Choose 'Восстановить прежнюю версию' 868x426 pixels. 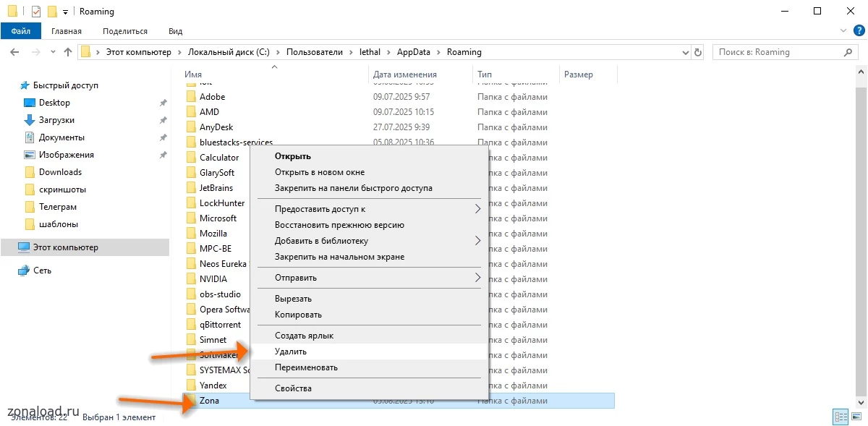tap(339, 225)
